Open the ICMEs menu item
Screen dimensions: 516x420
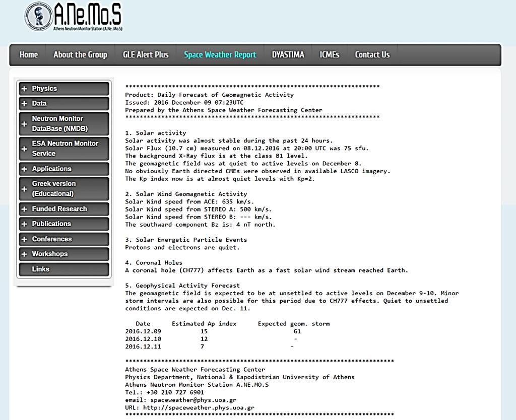pos(330,54)
